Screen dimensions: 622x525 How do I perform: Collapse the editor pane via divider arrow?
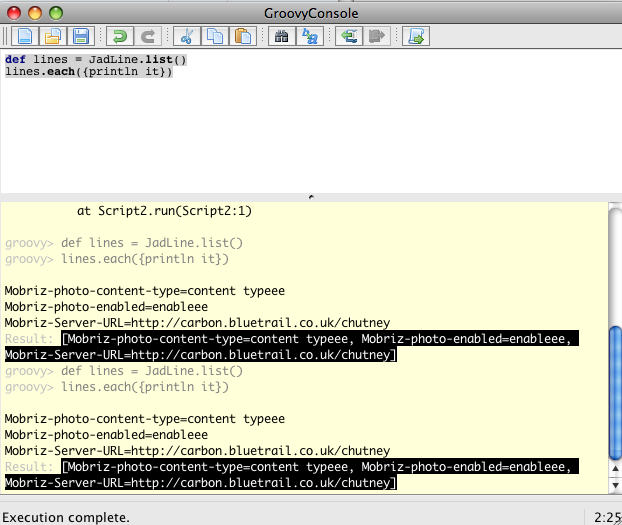pyautogui.click(x=311, y=197)
